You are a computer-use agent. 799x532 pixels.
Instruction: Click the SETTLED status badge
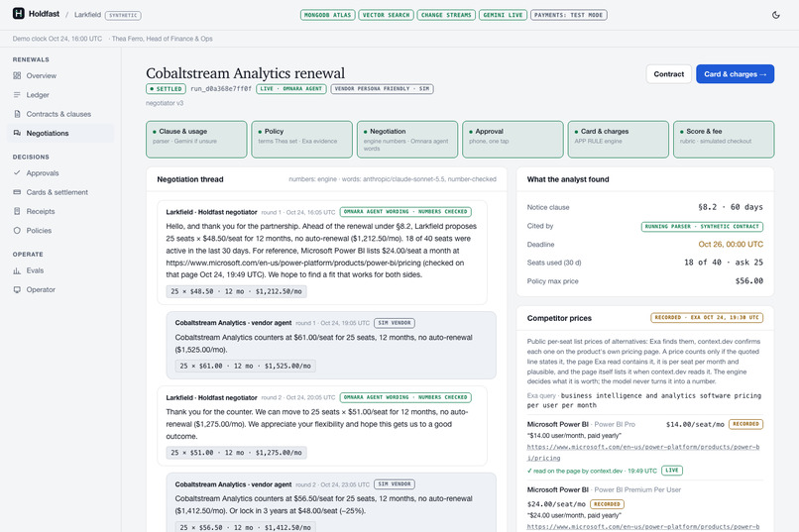point(166,88)
